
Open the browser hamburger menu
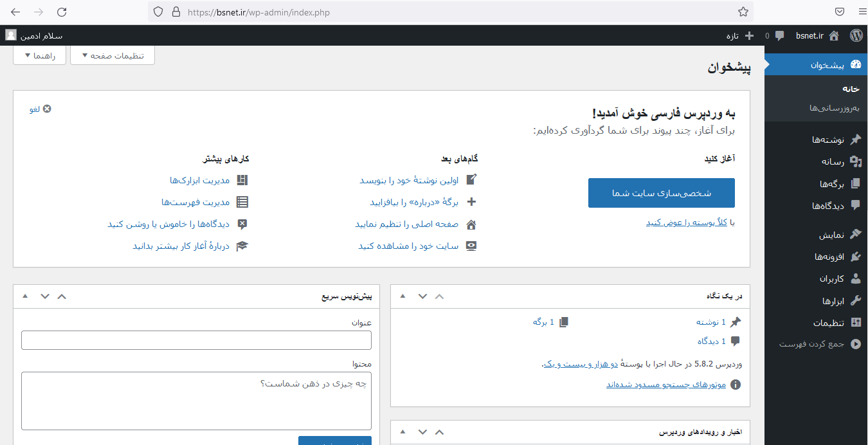tap(862, 12)
